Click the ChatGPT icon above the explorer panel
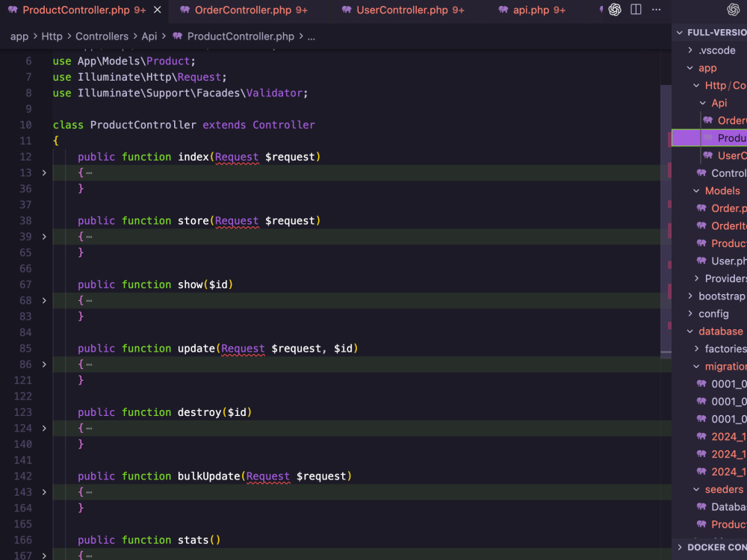The image size is (747, 560). pyautogui.click(x=733, y=10)
